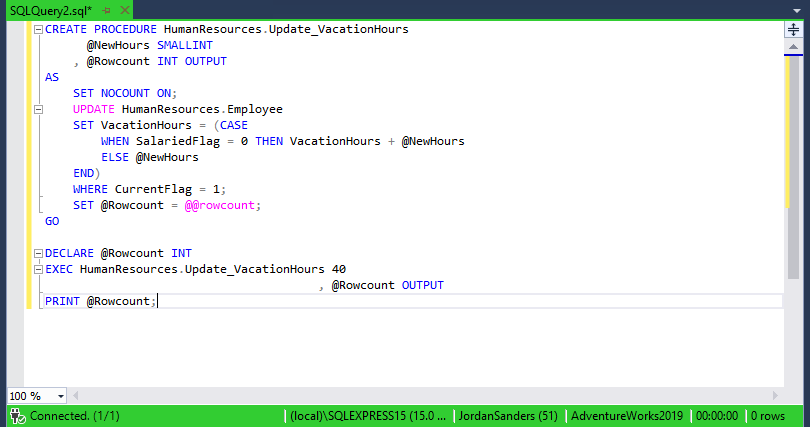Screen dimensions: 810x427
Task: Close the SQLQuery2.sql tab
Action: click(124, 10)
